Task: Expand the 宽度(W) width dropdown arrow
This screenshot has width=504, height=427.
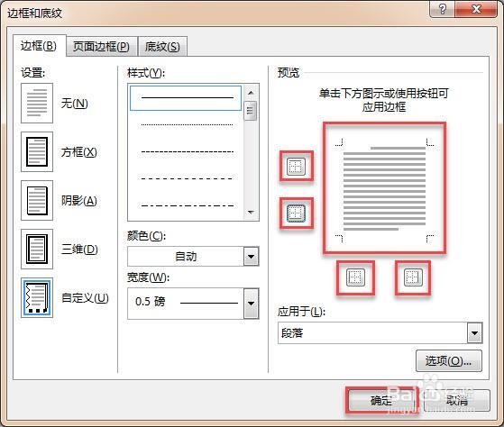Action: [251, 304]
